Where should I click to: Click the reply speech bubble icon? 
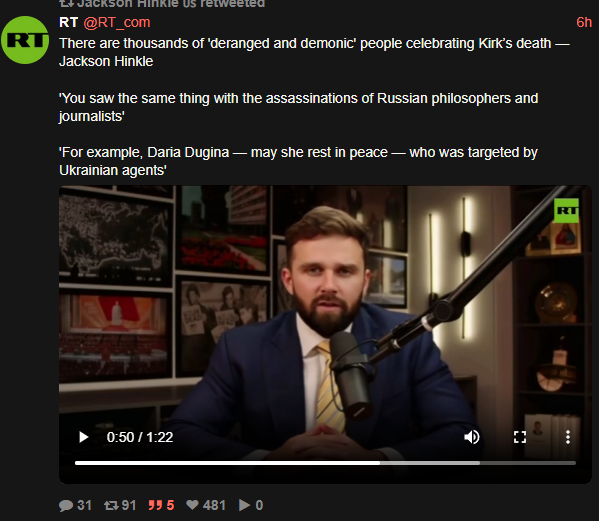(x=66, y=505)
